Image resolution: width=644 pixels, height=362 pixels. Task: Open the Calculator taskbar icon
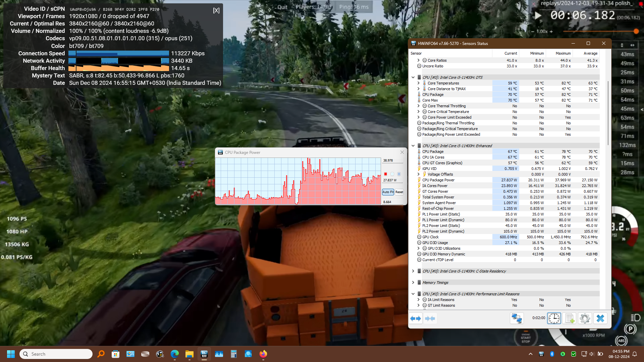pyautogui.click(x=233, y=354)
